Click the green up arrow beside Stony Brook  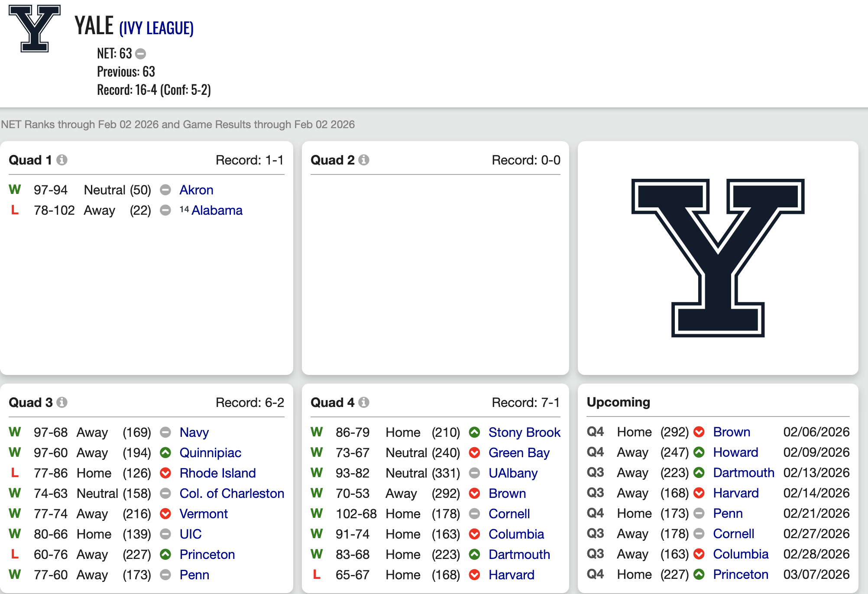(x=475, y=432)
